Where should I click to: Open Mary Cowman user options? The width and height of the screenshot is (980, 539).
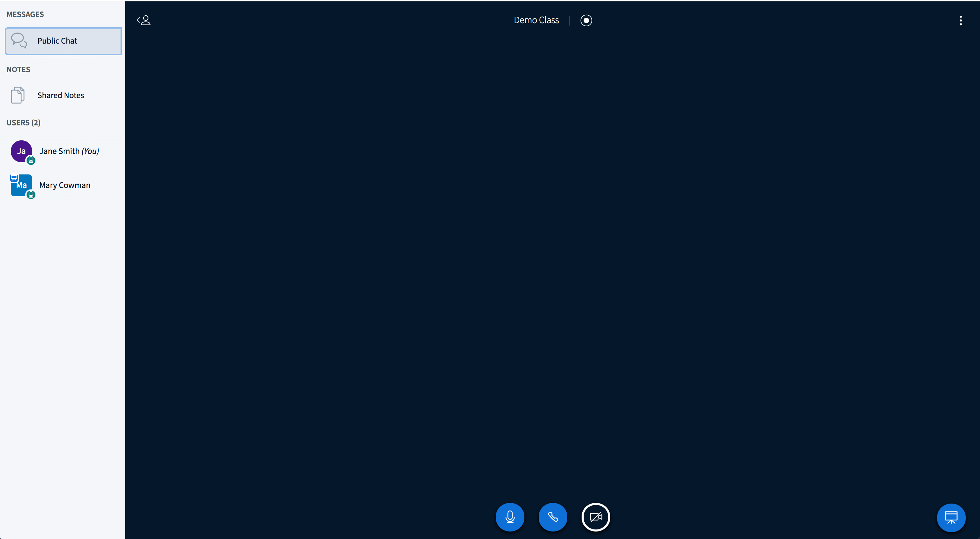tap(65, 185)
